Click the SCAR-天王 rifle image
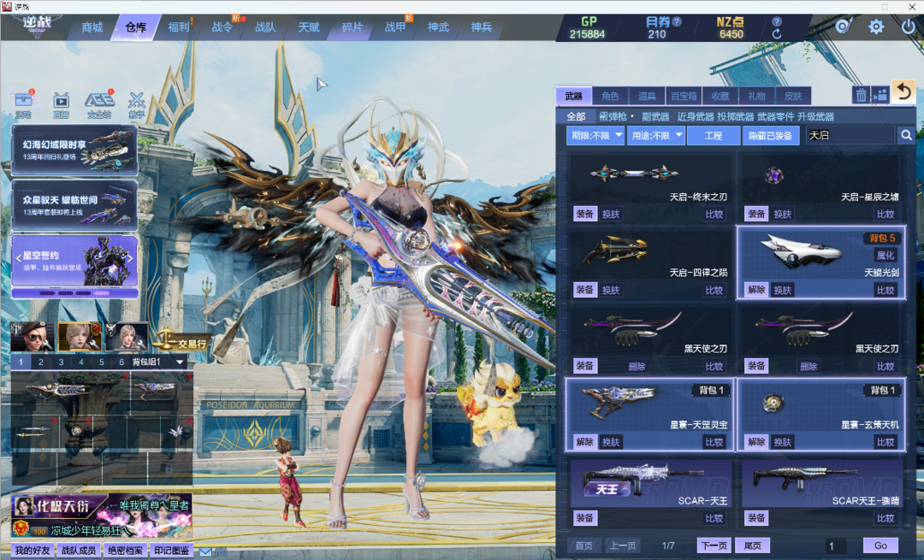924x560 pixels. pyautogui.click(x=643, y=480)
